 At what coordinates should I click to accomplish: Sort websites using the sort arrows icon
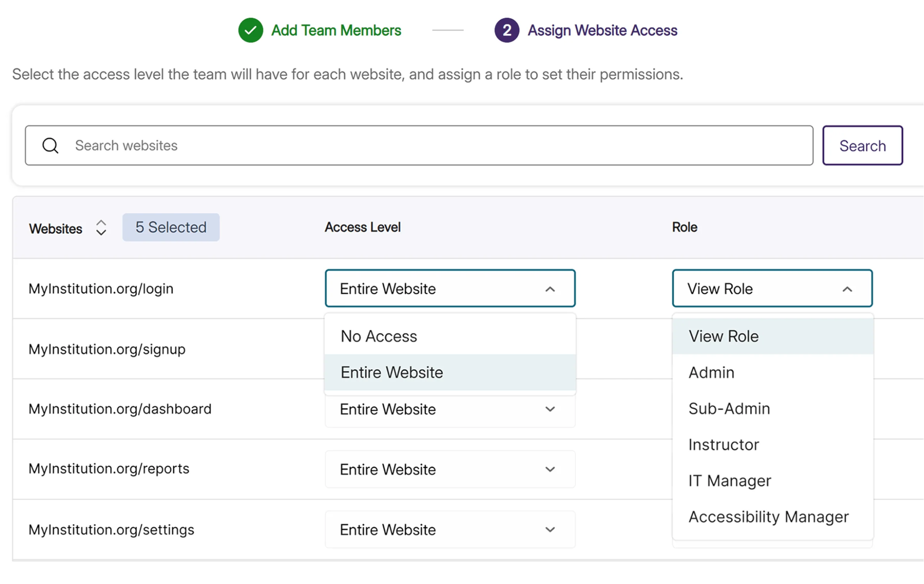click(x=101, y=228)
